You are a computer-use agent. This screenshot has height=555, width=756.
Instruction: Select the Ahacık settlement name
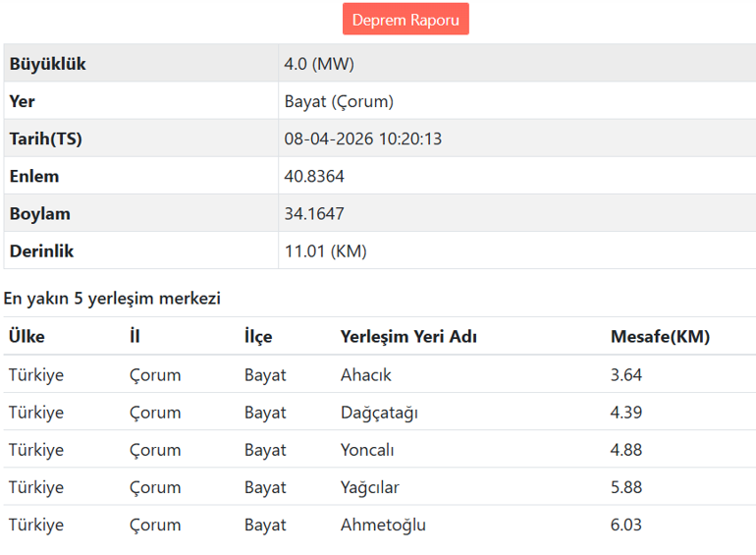click(x=365, y=375)
